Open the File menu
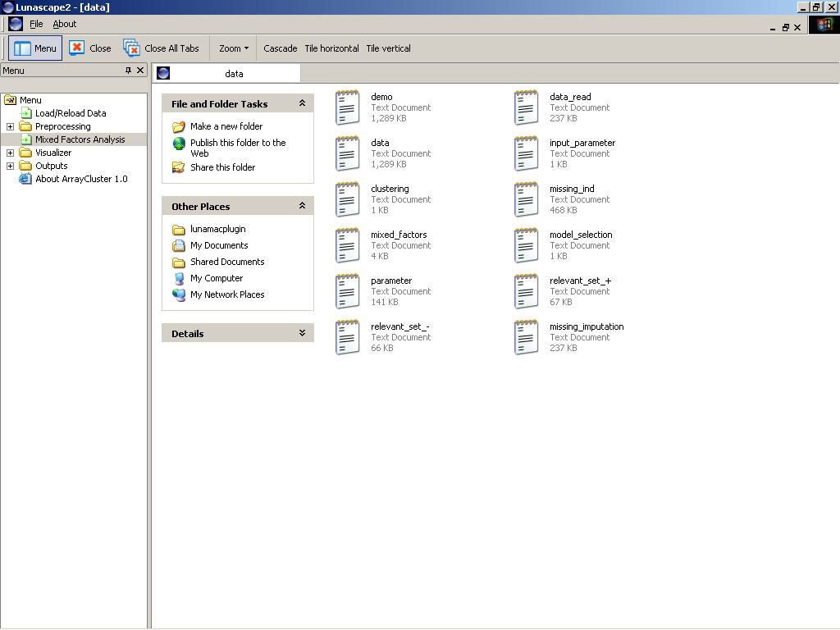The width and height of the screenshot is (840, 630). coord(36,24)
